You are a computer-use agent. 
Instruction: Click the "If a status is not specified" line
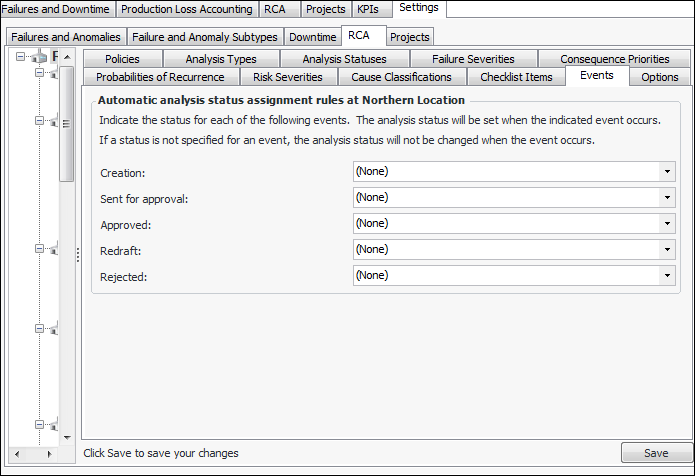(x=347, y=140)
